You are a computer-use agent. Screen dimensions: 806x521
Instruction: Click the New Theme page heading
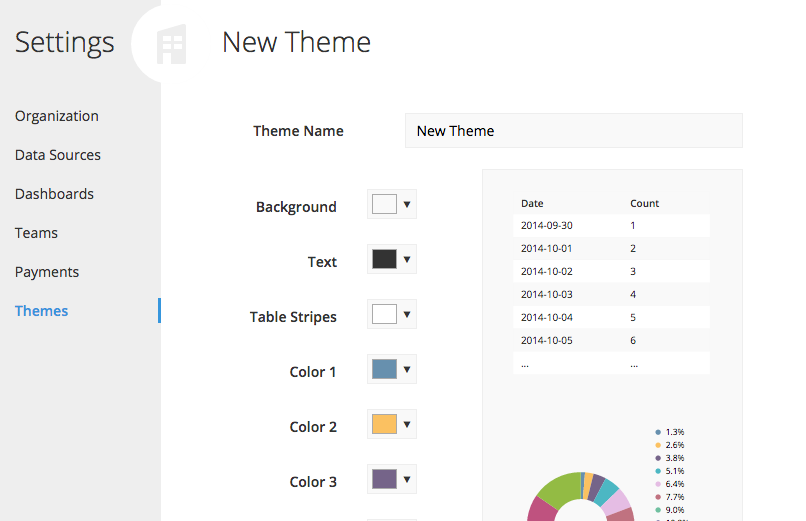click(296, 42)
